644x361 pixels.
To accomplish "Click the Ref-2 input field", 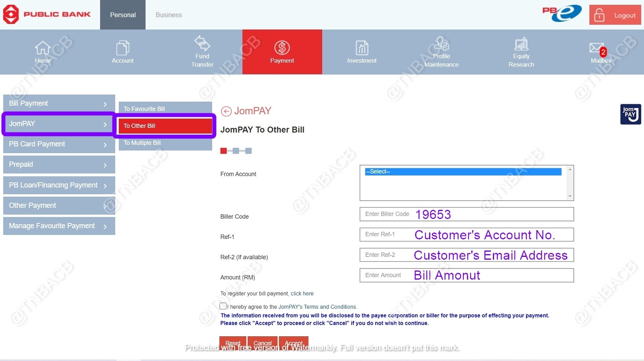I will (x=467, y=255).
